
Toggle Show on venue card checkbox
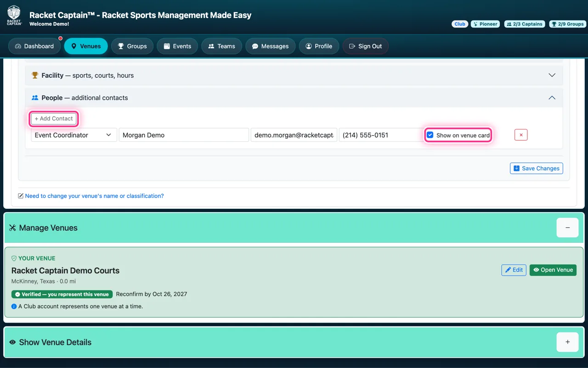click(x=430, y=135)
